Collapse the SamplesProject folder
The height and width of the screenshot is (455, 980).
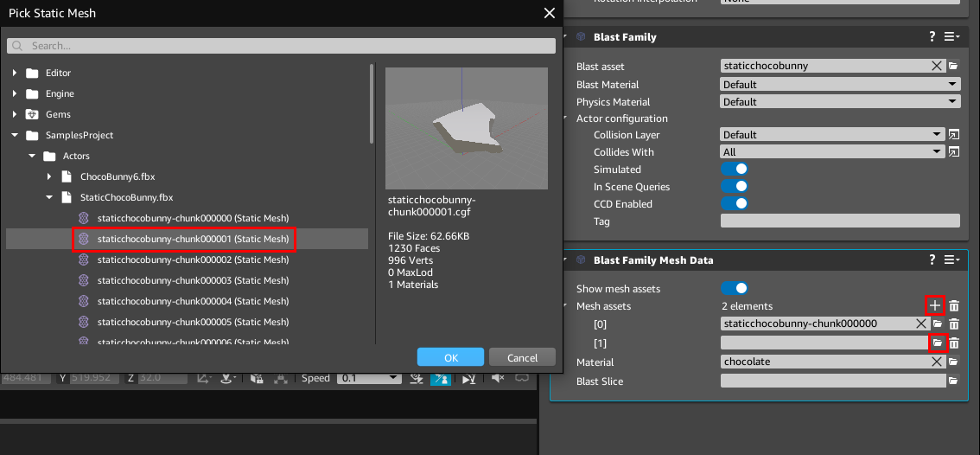[15, 135]
